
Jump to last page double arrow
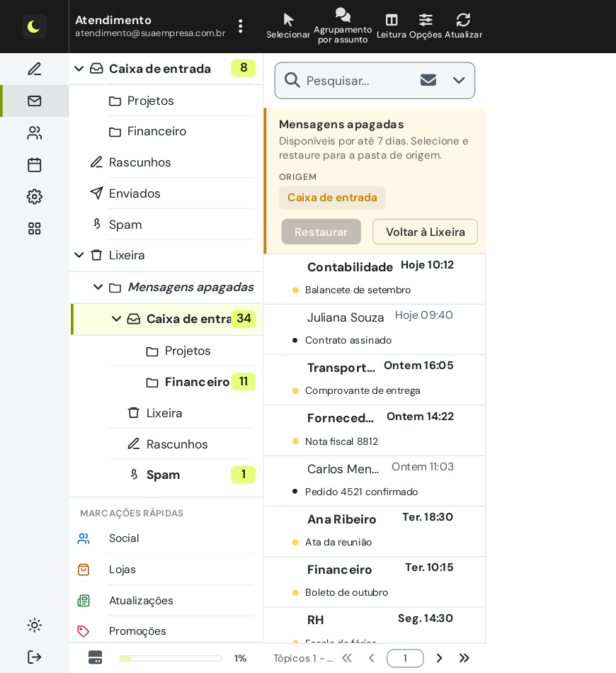click(x=464, y=658)
